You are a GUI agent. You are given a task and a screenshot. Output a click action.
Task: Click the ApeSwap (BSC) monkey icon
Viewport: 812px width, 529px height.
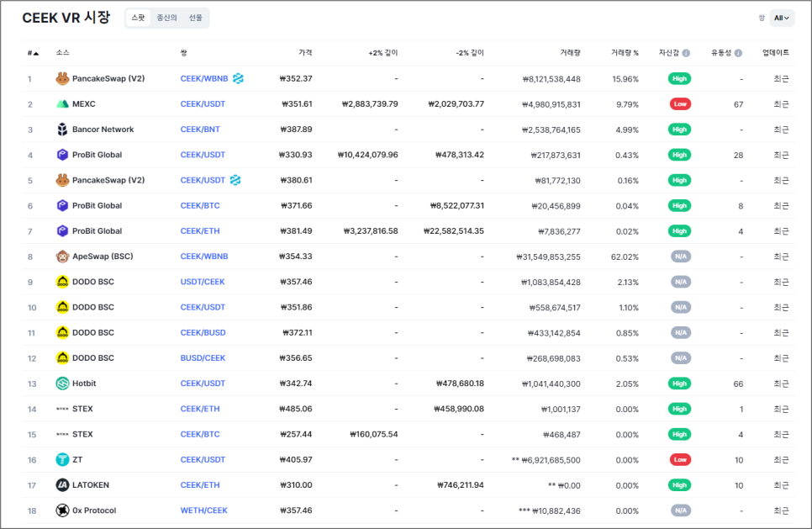[62, 257]
